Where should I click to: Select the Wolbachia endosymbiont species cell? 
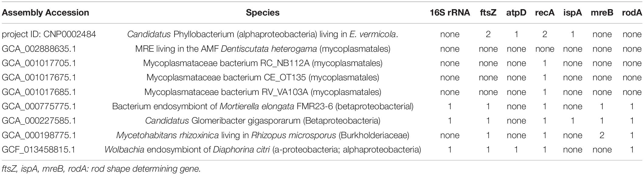263,150
